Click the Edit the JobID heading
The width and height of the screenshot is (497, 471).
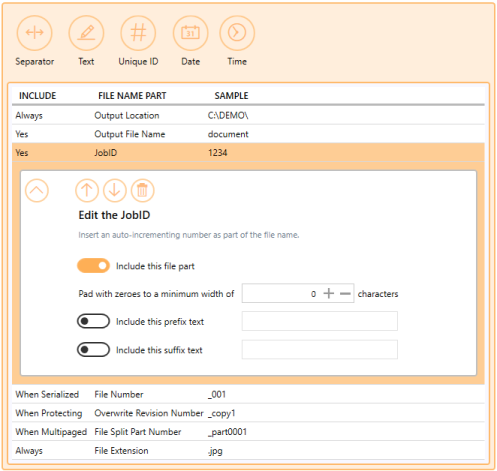point(114,215)
